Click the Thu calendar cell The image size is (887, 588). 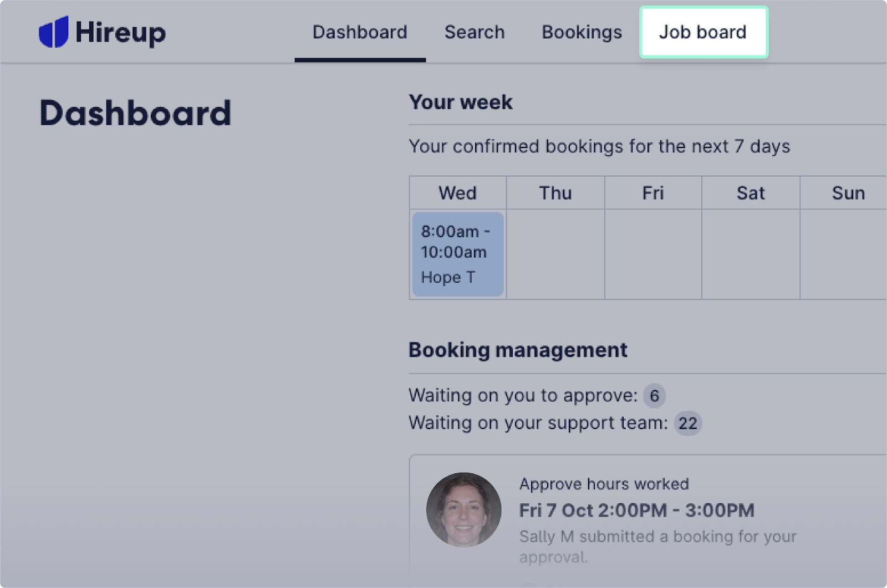(555, 254)
